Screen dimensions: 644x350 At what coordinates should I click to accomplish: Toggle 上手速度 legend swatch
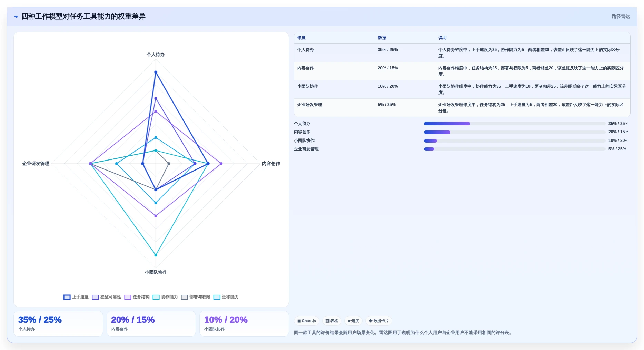click(67, 297)
